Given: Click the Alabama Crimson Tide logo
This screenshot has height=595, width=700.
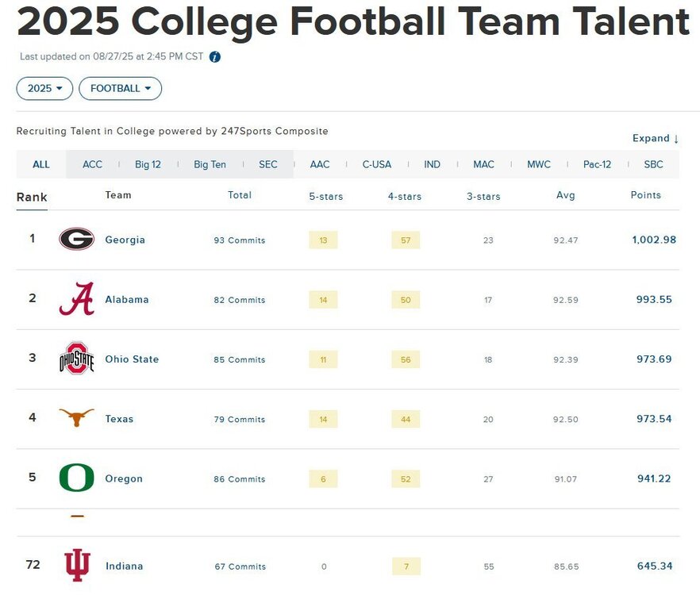Looking at the screenshot, I should 76,299.
